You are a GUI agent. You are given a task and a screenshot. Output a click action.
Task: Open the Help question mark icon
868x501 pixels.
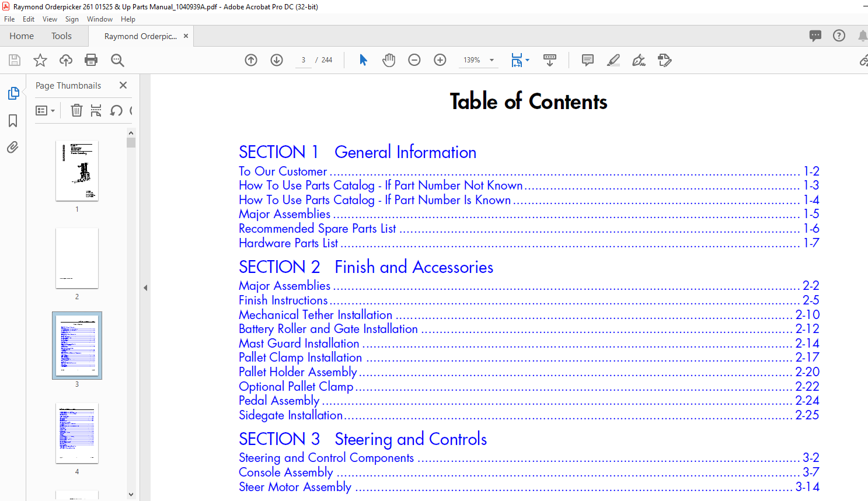(x=839, y=36)
